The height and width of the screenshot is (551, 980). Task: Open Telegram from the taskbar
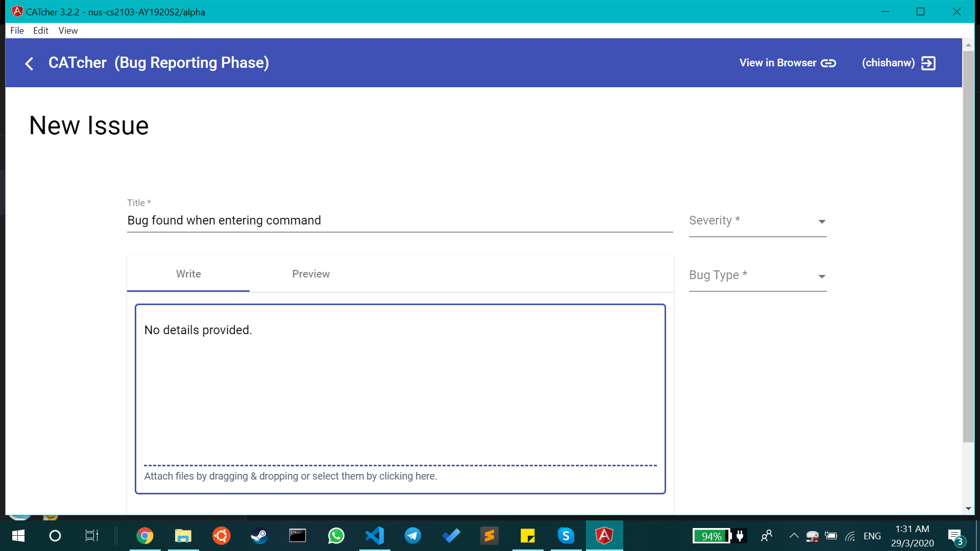point(413,536)
